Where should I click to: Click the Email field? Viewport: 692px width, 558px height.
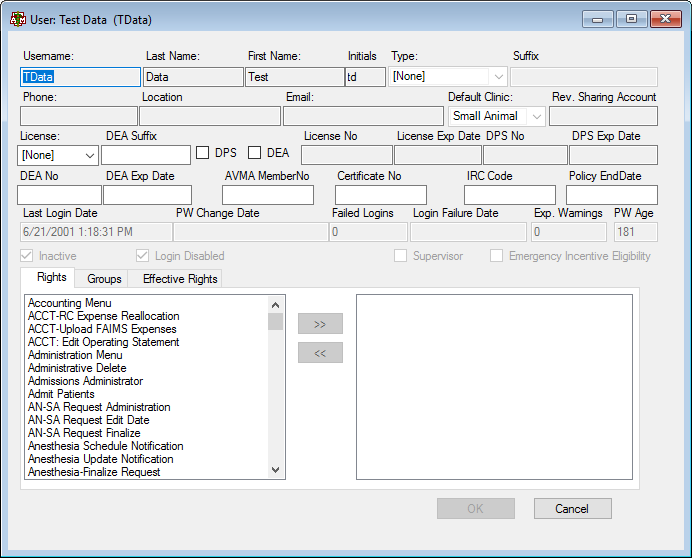click(x=363, y=116)
